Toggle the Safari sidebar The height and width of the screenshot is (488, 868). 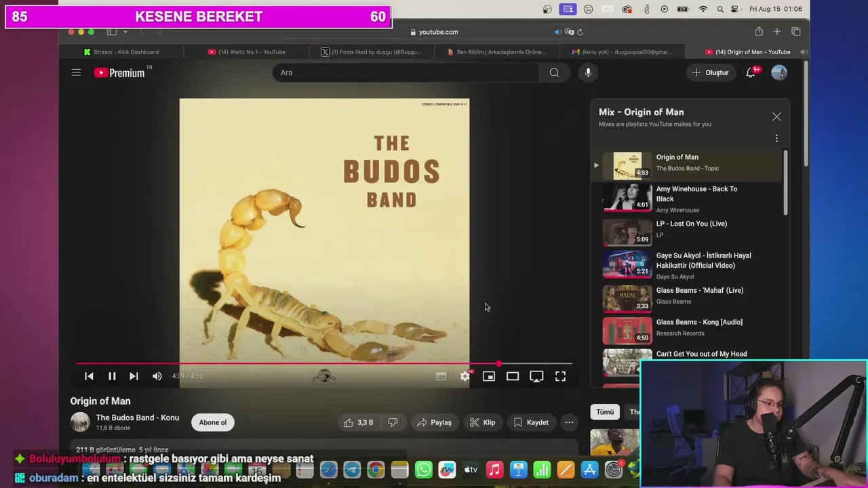coord(112,32)
